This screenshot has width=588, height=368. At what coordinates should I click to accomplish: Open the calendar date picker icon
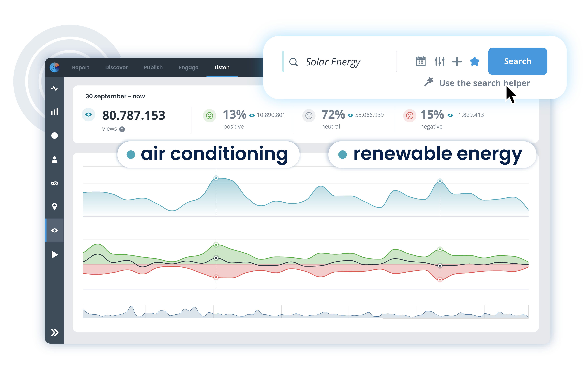(420, 61)
